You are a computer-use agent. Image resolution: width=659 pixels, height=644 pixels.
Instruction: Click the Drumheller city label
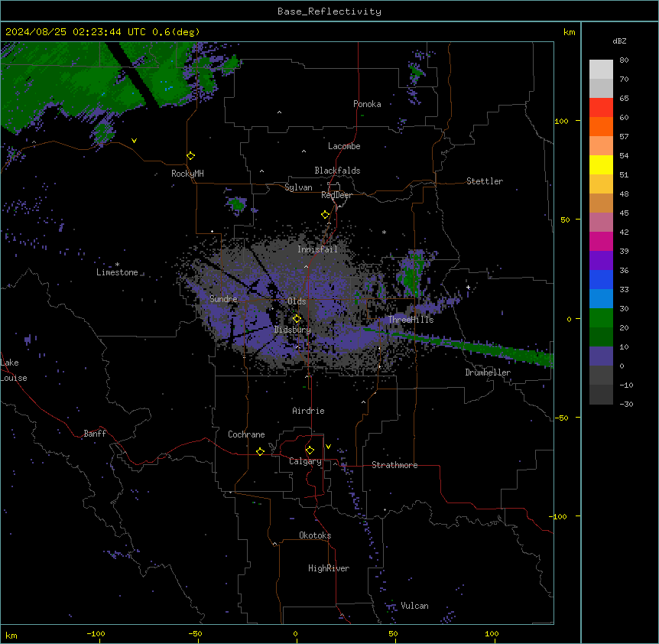pyautogui.click(x=488, y=372)
